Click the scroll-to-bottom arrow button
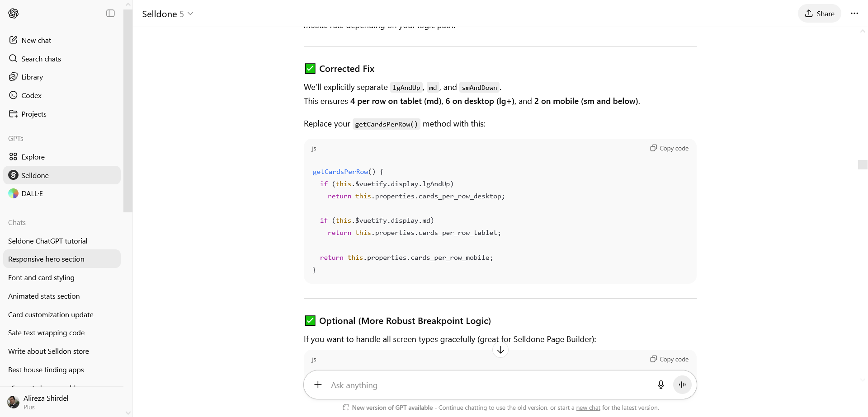868x417 pixels. (x=500, y=350)
